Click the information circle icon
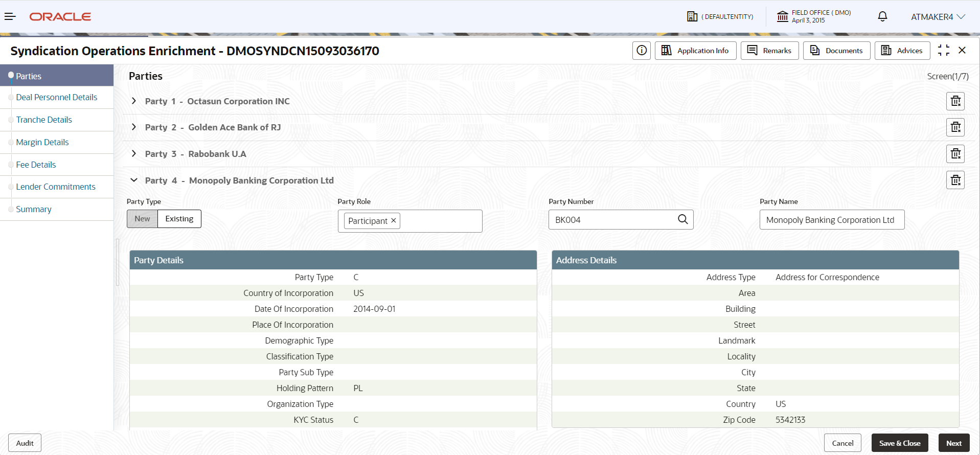This screenshot has height=455, width=980. pyautogui.click(x=642, y=51)
